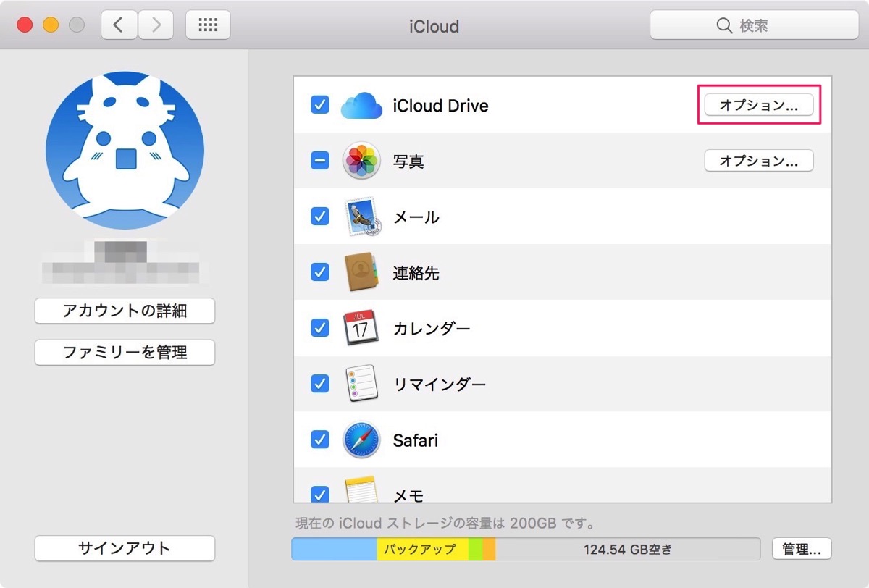
Task: Click the Safari compass icon
Action: pyautogui.click(x=361, y=440)
